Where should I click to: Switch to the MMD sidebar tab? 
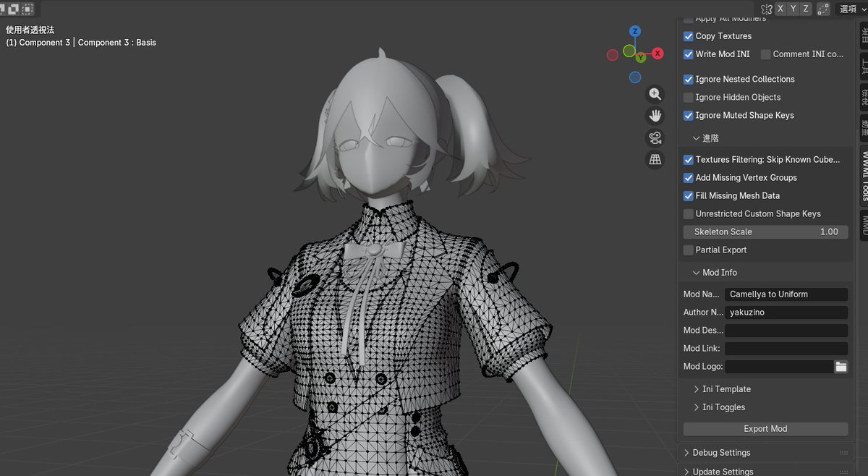[864, 225]
